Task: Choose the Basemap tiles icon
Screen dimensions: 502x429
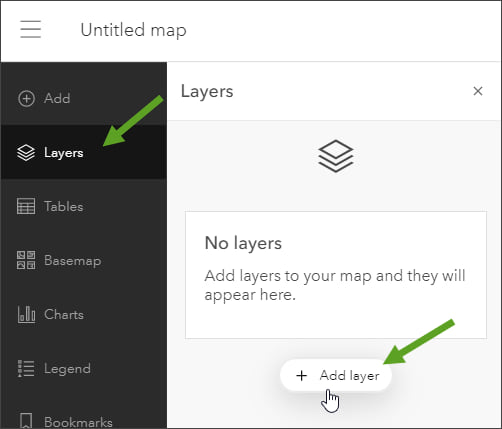Action: [x=26, y=260]
